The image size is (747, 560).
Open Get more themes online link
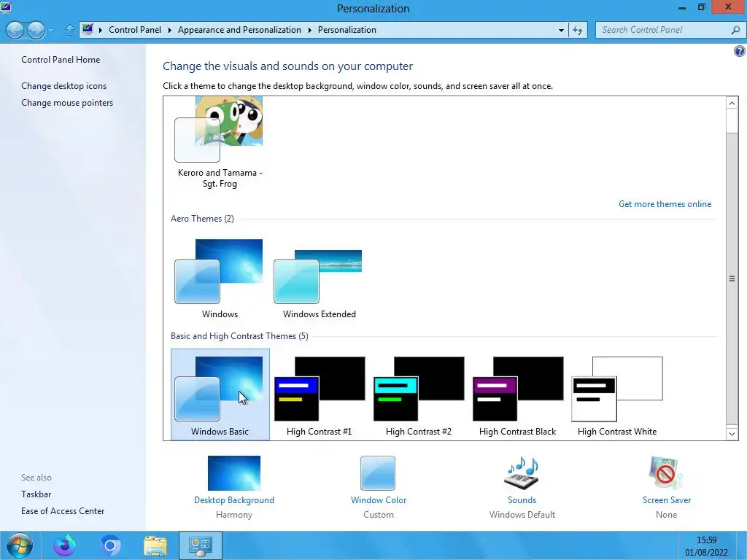coord(665,204)
